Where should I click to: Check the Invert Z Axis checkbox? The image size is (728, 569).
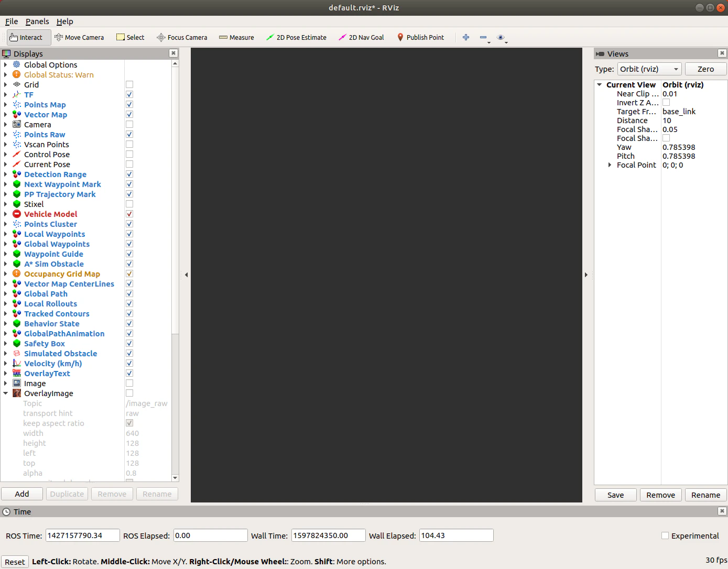point(666,103)
